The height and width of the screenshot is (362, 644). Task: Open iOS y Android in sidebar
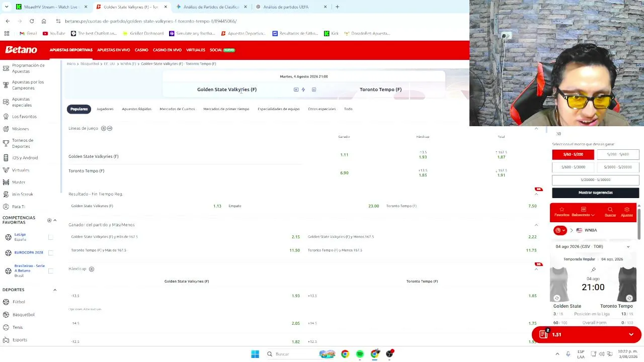pos(25,158)
